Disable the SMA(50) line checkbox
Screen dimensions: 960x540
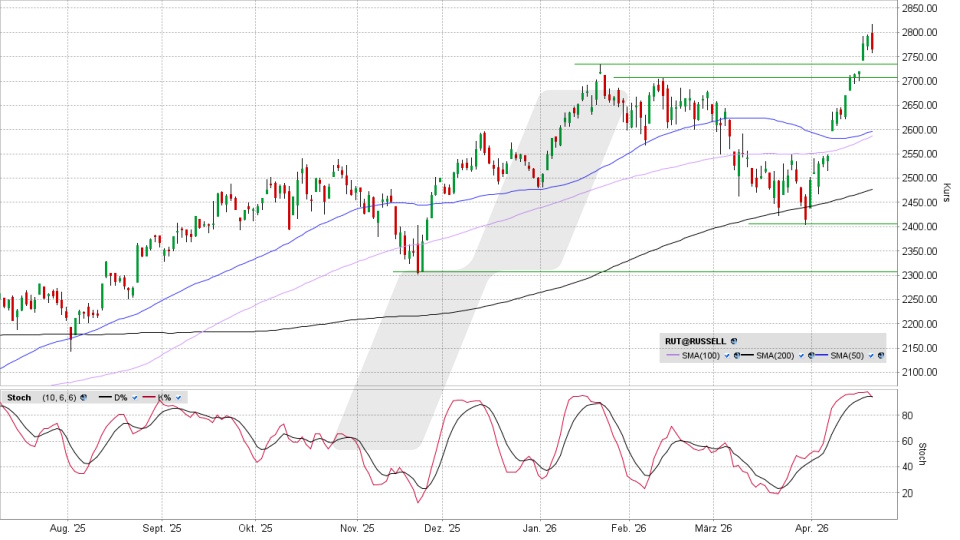click(x=869, y=356)
